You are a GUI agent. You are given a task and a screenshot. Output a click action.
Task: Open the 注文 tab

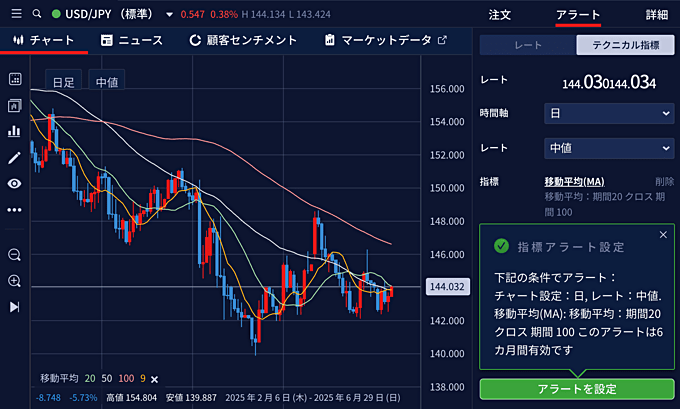point(500,15)
